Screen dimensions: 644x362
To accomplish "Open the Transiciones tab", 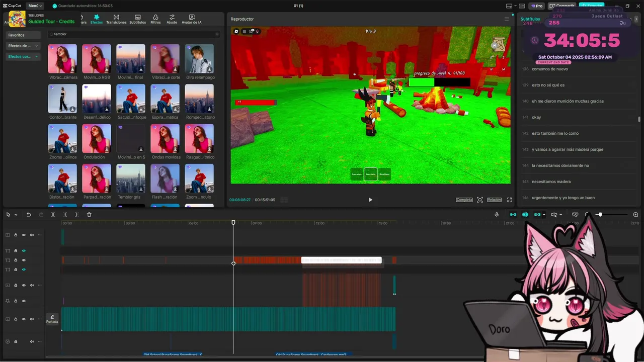I will 116,19.
